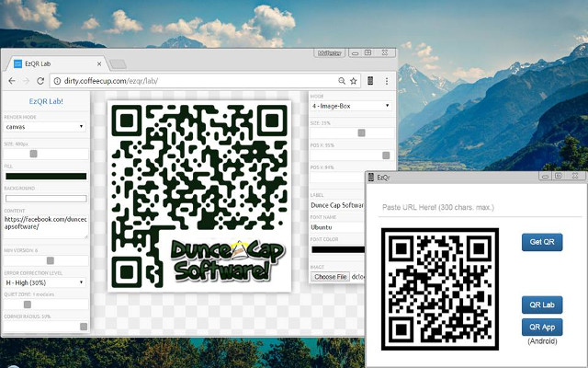
Task: Open the Render Mode canvas dropdown
Action: [45, 127]
